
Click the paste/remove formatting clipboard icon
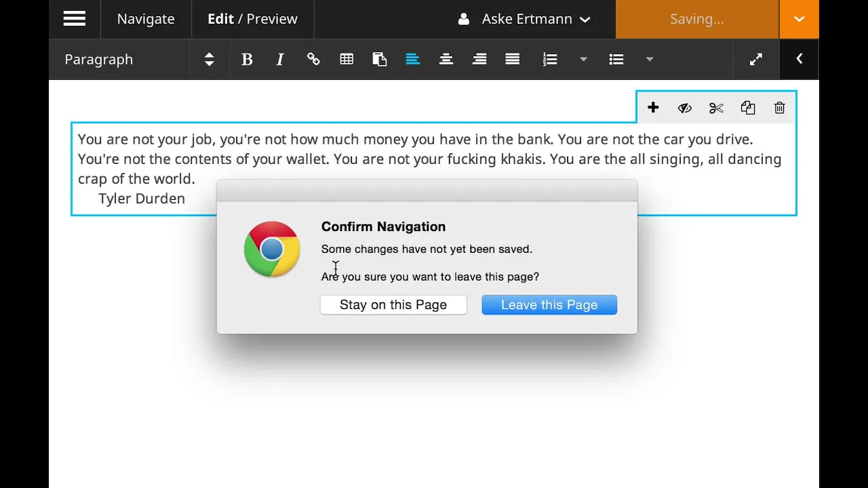(380, 60)
